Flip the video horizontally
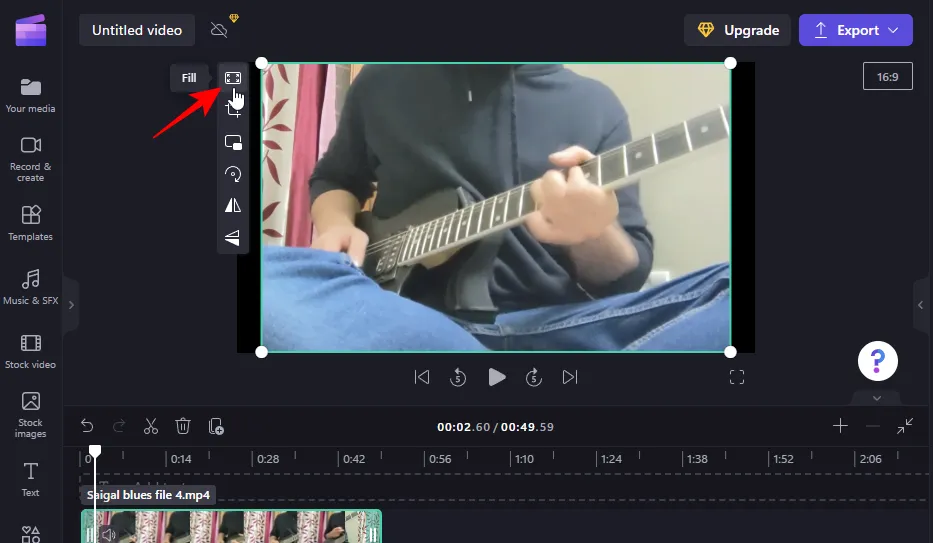Image resolution: width=933 pixels, height=543 pixels. point(233,205)
